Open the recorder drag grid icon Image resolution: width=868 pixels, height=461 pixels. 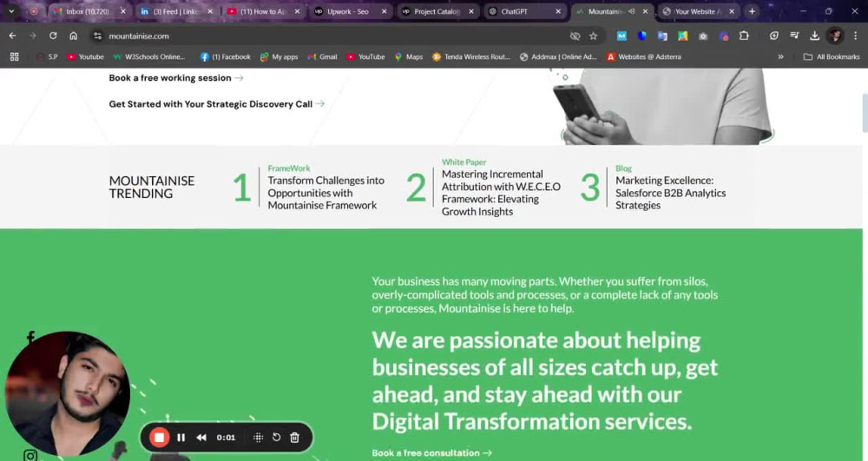click(x=258, y=438)
